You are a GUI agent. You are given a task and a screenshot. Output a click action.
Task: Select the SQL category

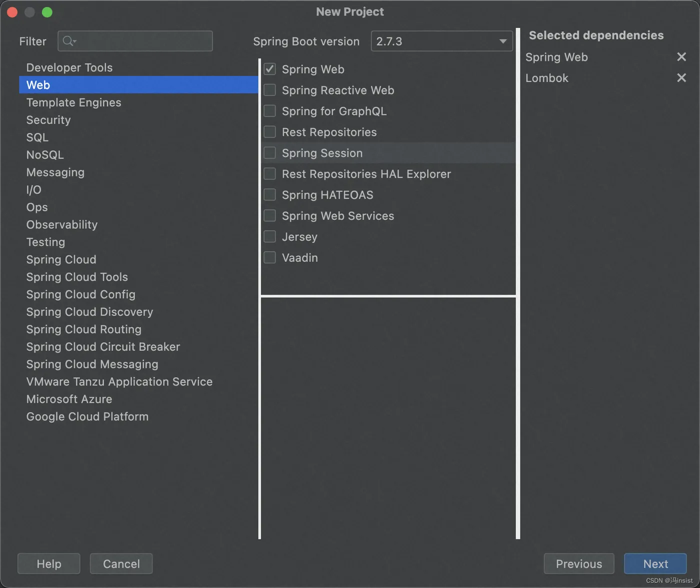click(x=138, y=137)
